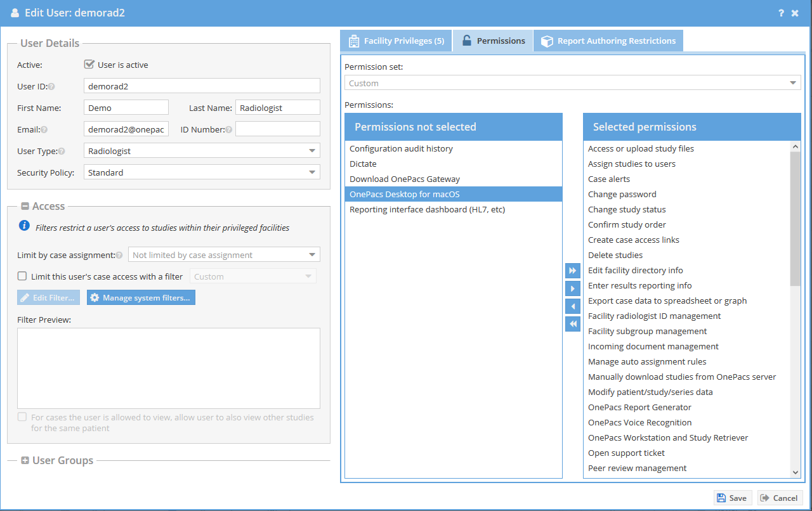Select 'Modify patient/study/series data'

(687, 392)
